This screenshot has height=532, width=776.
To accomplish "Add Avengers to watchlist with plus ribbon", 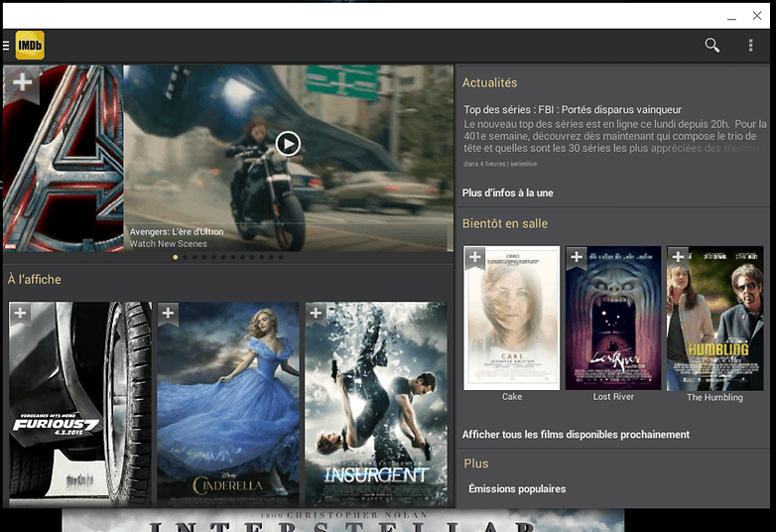I will [x=22, y=82].
